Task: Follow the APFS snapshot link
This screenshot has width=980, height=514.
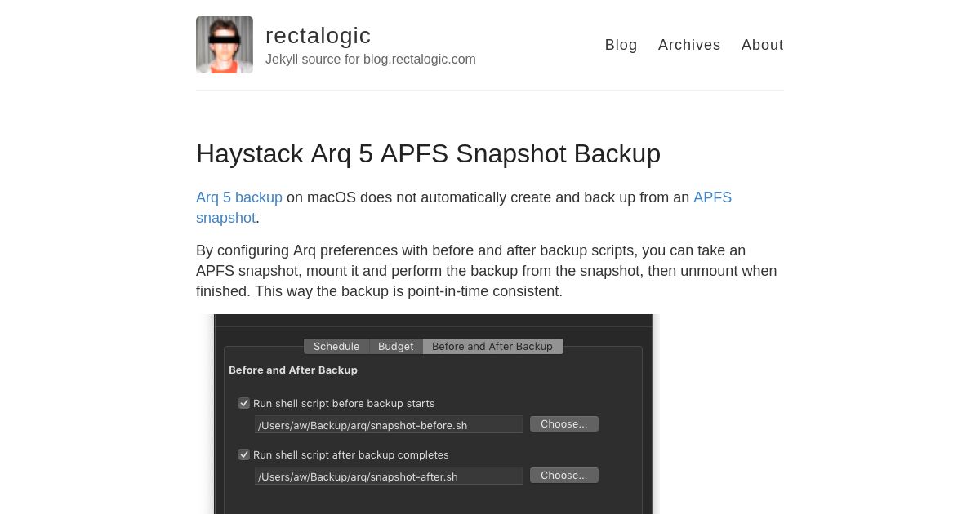Action: coord(464,207)
